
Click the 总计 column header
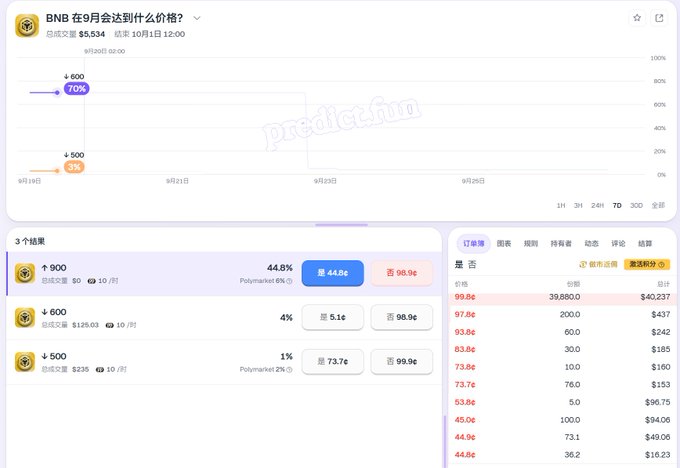(664, 284)
